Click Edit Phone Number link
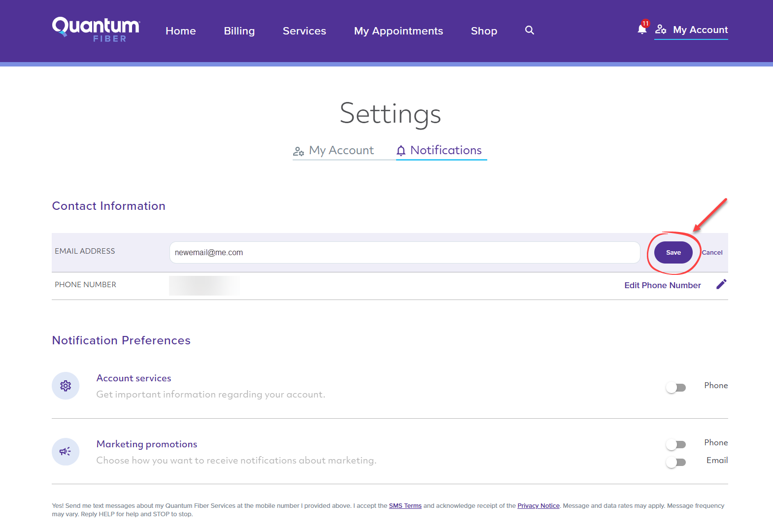This screenshot has height=532, width=773. (x=663, y=285)
